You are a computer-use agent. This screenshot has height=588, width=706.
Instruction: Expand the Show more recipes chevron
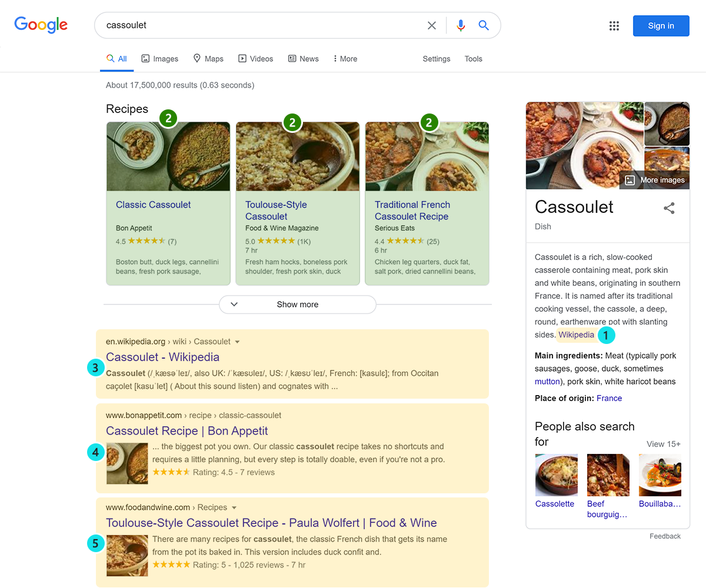pyautogui.click(x=234, y=305)
